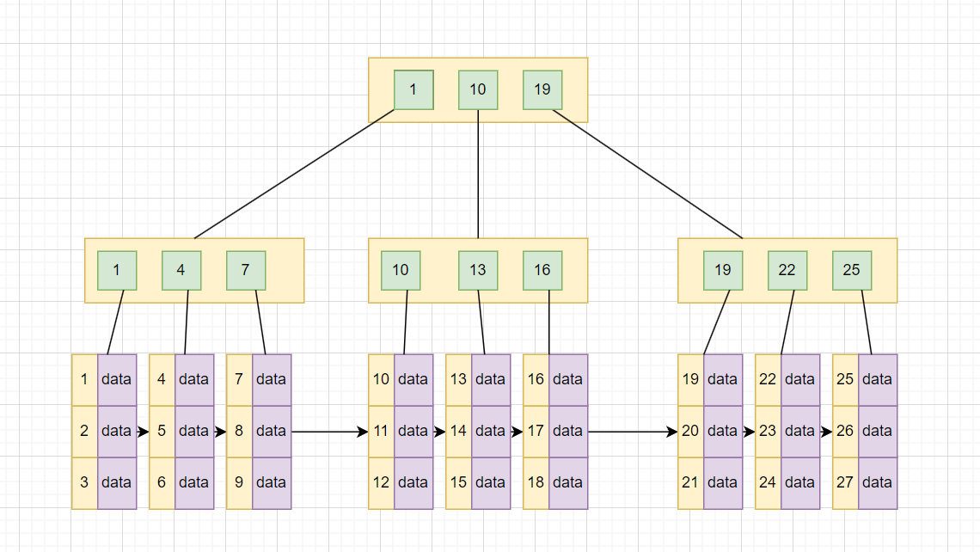Click the leaf key cell numbered 27

click(x=845, y=482)
